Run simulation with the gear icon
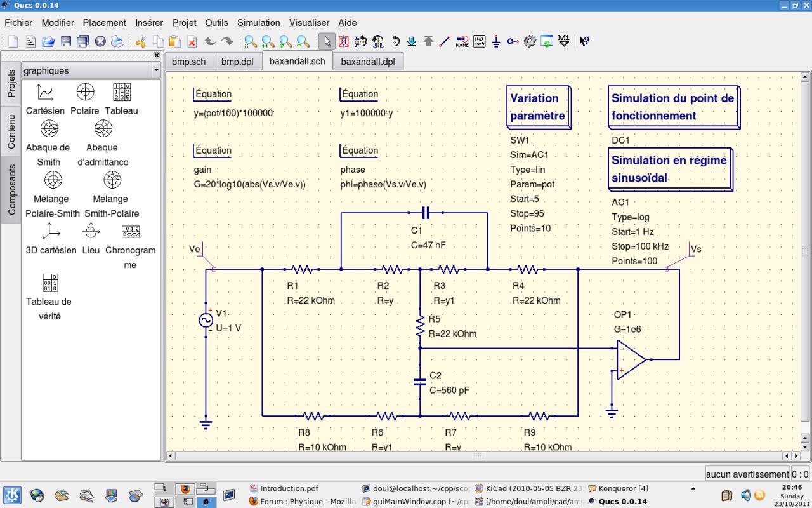The height and width of the screenshot is (508, 812). pyautogui.click(x=530, y=41)
